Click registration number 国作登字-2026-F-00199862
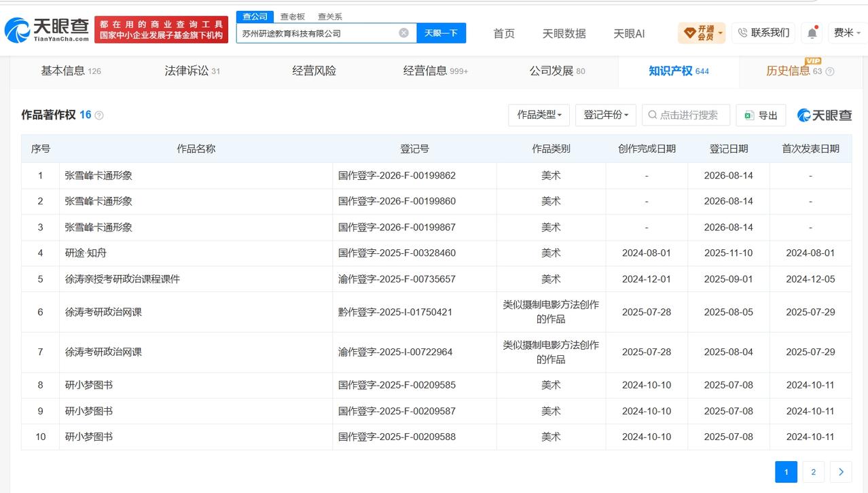 click(x=397, y=175)
